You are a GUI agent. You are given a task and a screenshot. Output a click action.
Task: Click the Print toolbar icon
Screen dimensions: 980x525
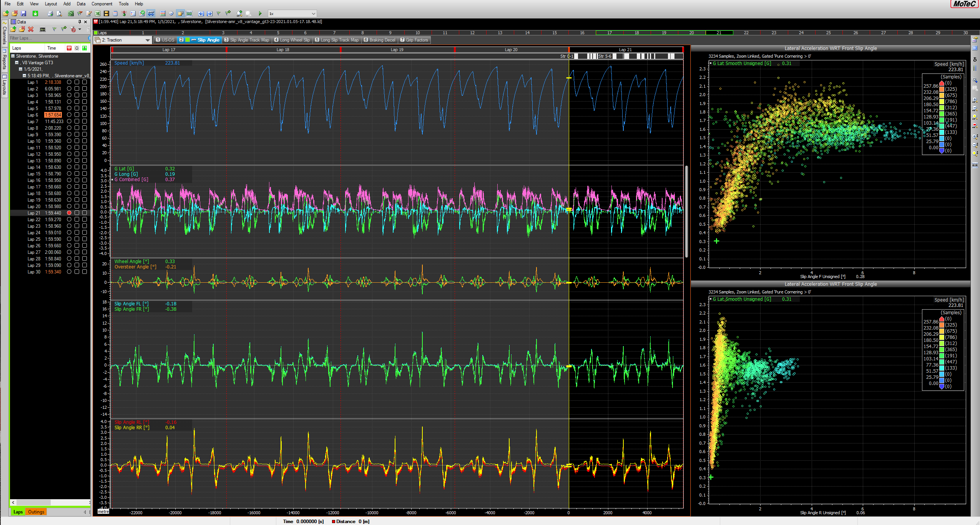coord(50,13)
